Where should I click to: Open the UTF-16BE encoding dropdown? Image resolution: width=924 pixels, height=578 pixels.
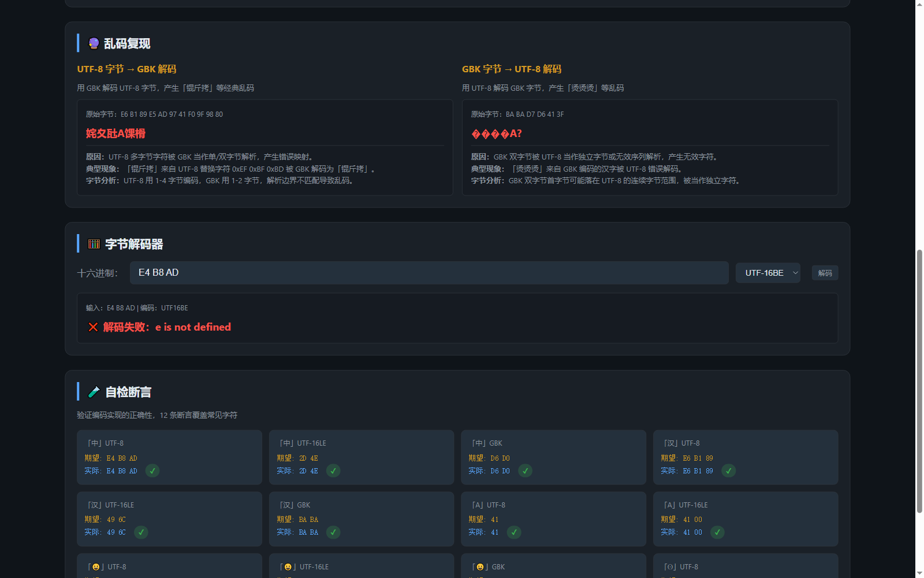pos(768,273)
